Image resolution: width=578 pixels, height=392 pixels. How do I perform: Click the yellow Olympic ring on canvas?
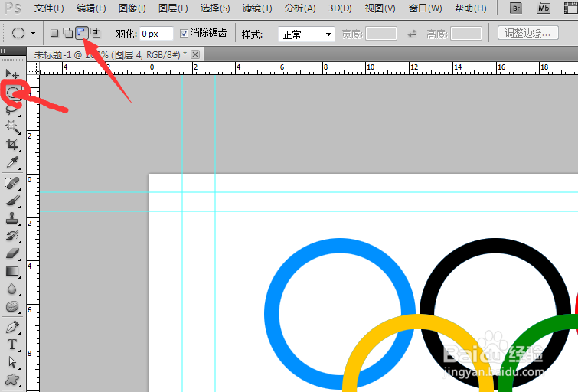[x=418, y=322]
